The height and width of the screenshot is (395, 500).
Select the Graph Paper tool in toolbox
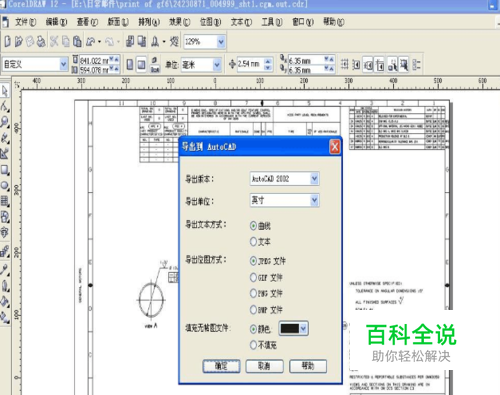pos(5,201)
